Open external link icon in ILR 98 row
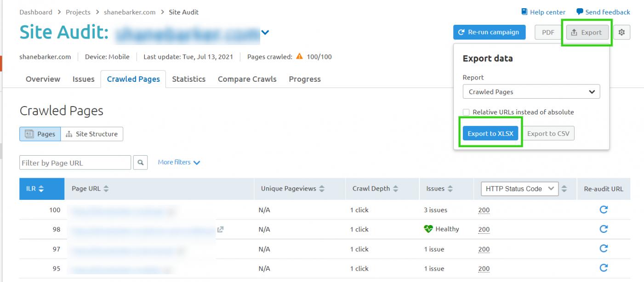This screenshot has height=282, width=644. [220, 229]
